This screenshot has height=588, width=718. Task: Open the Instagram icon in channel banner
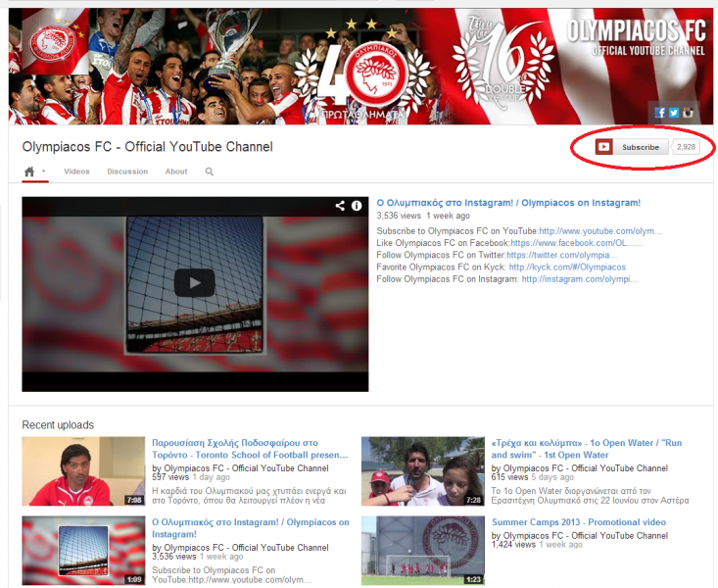click(688, 113)
